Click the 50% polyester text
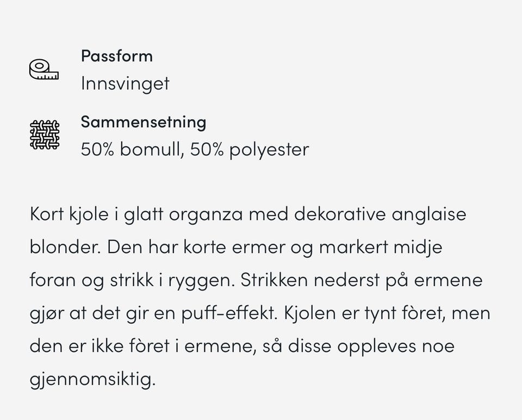This screenshot has height=420, width=522. click(249, 149)
